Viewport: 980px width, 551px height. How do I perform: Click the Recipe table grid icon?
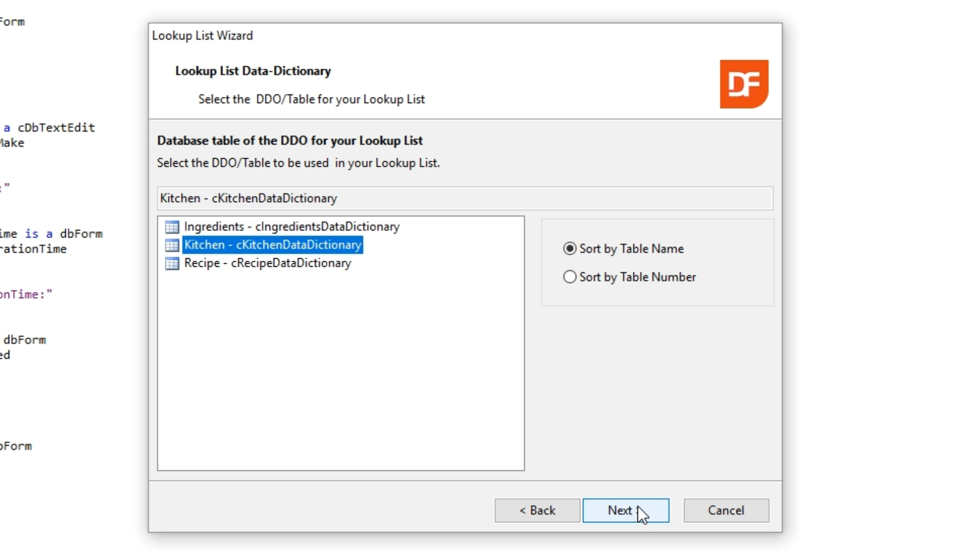click(172, 263)
